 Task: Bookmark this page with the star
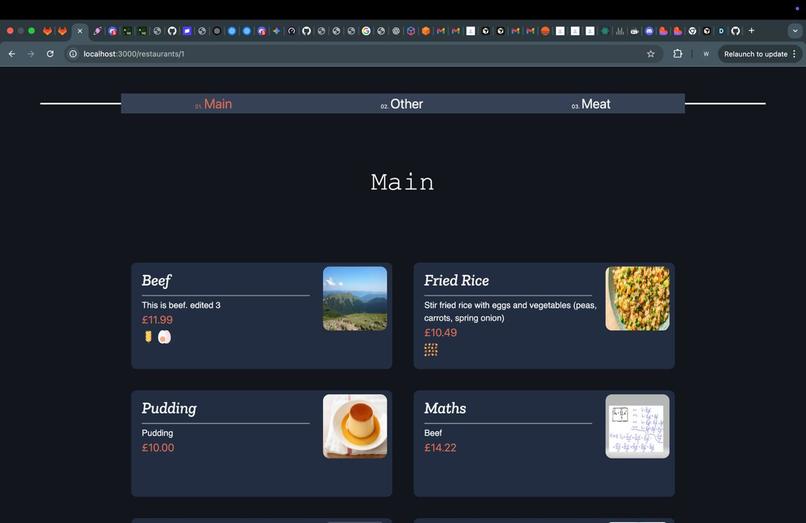coord(651,53)
